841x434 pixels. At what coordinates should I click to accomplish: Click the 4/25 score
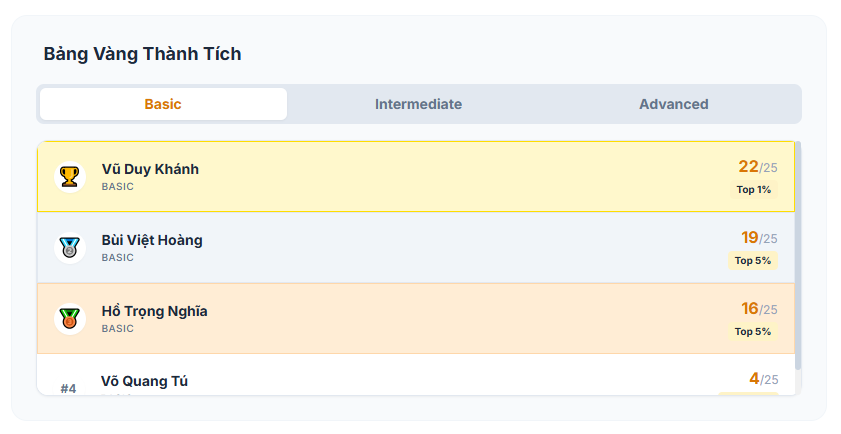tap(762, 379)
